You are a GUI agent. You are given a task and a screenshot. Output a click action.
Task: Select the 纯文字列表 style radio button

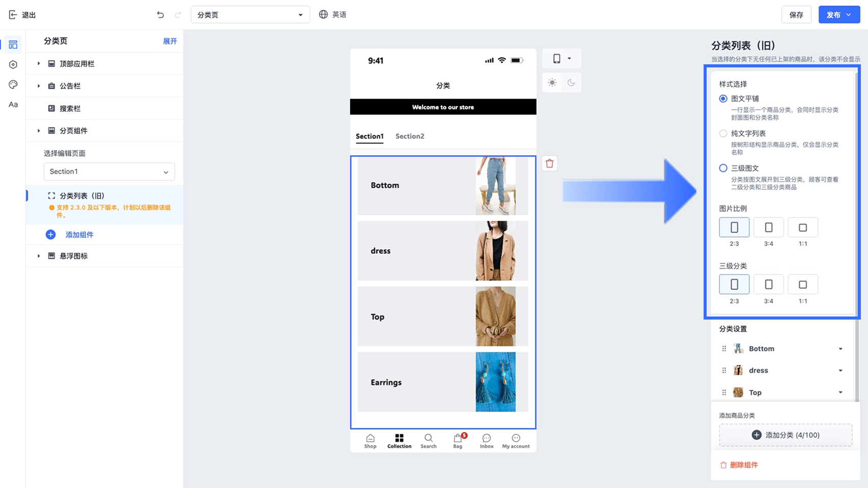(723, 133)
